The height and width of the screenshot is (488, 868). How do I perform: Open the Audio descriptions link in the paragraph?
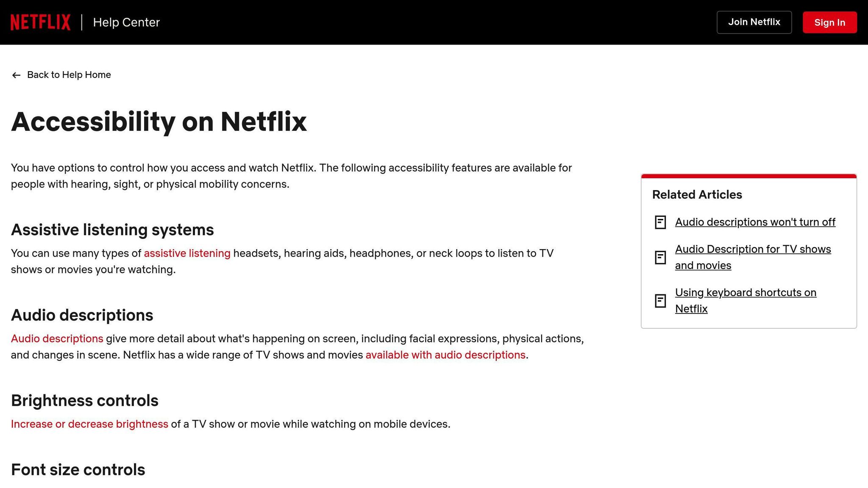(57, 338)
